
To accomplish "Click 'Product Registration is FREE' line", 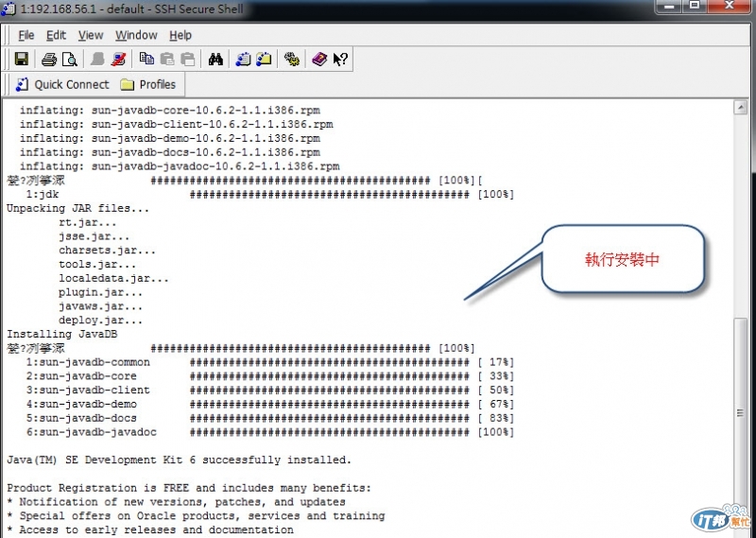I will point(189,488).
